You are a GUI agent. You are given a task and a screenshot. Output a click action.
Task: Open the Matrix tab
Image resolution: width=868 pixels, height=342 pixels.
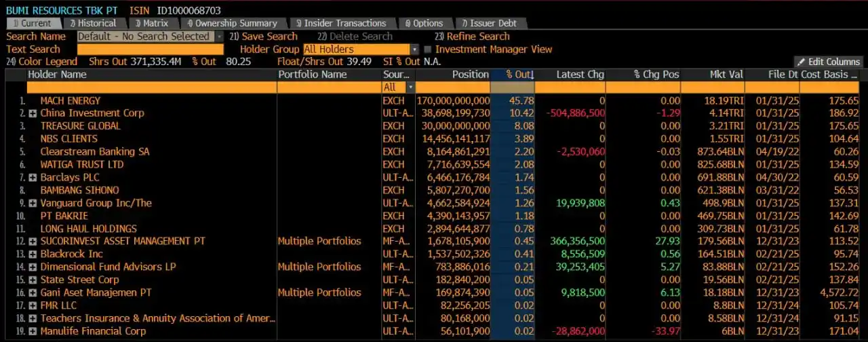click(x=151, y=23)
